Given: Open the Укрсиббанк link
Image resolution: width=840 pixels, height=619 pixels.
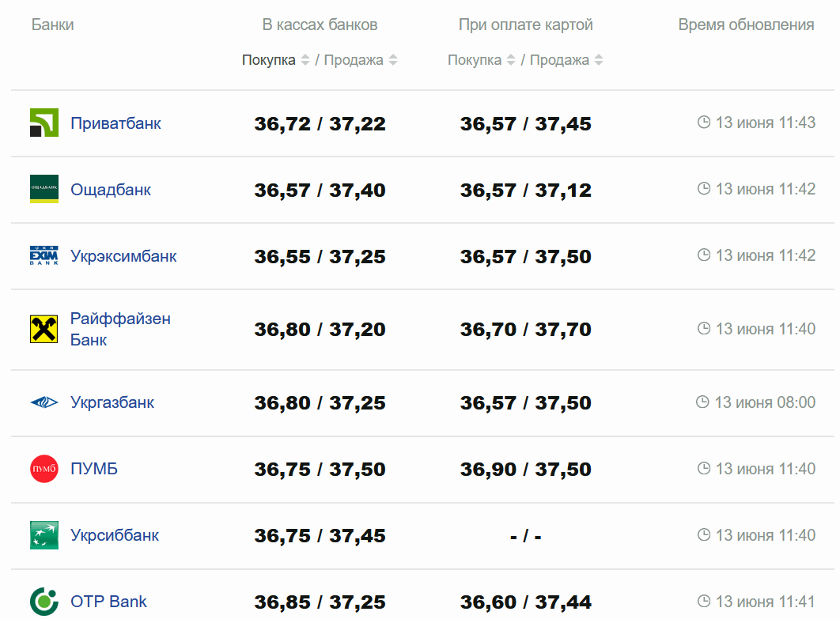Looking at the screenshot, I should (x=115, y=535).
